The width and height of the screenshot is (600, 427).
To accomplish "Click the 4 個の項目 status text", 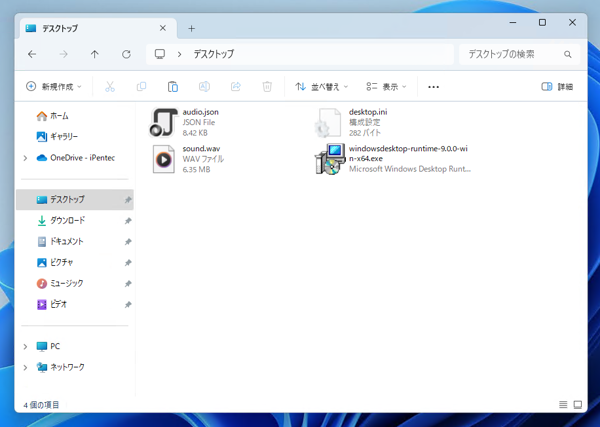I will [x=41, y=405].
